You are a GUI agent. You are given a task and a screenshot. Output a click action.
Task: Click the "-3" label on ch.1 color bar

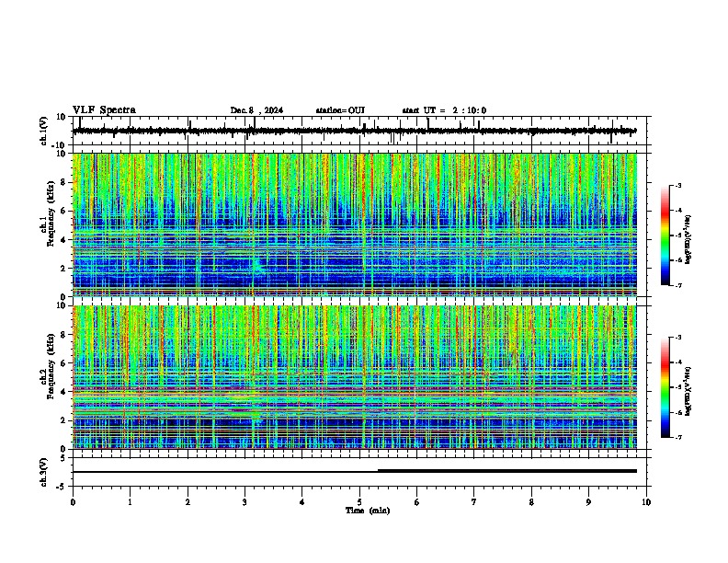point(677,185)
